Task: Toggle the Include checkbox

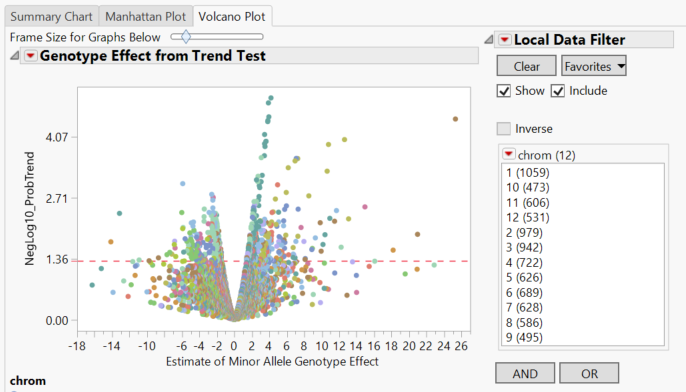Action: pos(557,91)
